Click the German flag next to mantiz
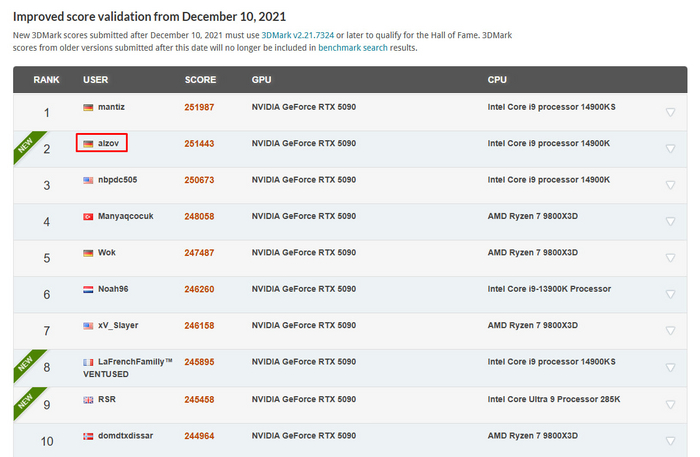The height and width of the screenshot is (457, 700). [x=88, y=108]
